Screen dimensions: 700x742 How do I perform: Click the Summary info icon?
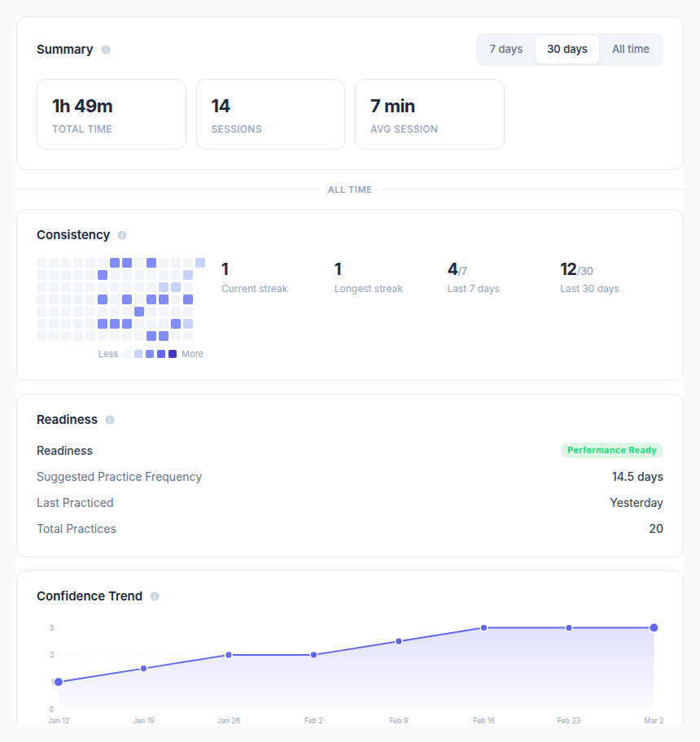point(105,50)
